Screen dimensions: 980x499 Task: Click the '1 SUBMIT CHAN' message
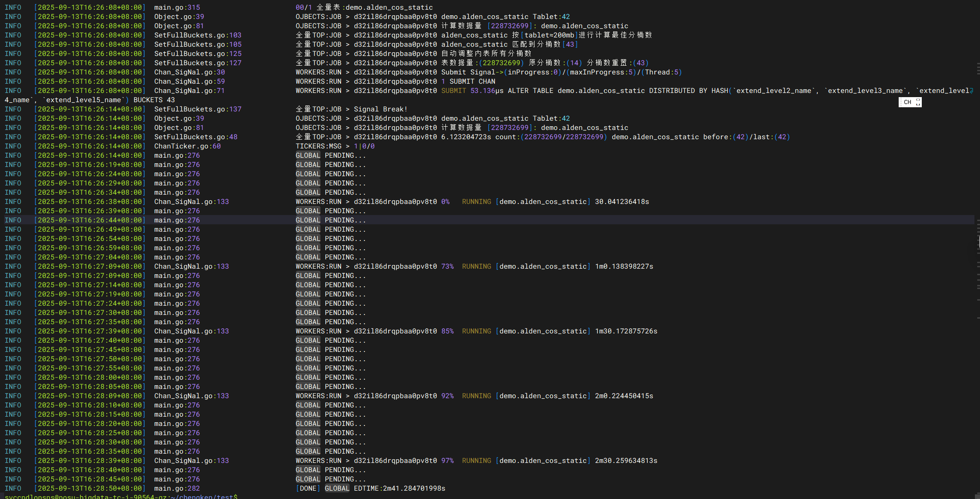point(468,81)
